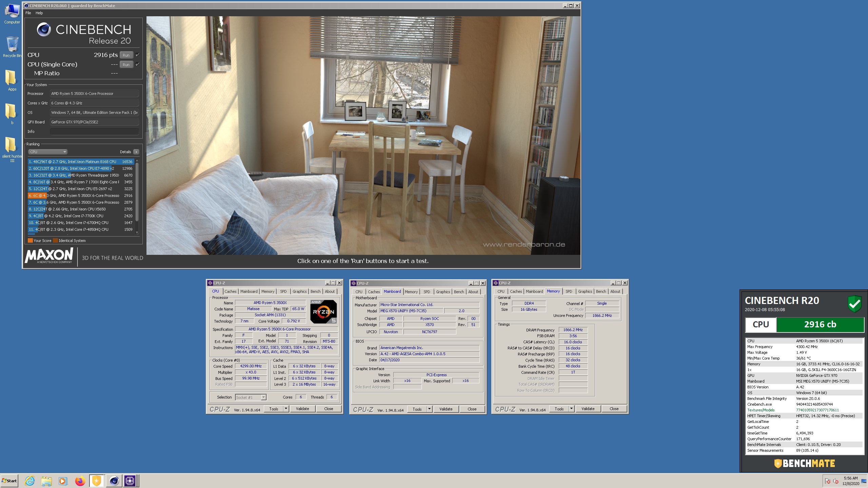Viewport: 868px width, 488px height.
Task: Select ranking row 6C @ 4.3 GHz Ryzen 3500X
Action: 81,196
